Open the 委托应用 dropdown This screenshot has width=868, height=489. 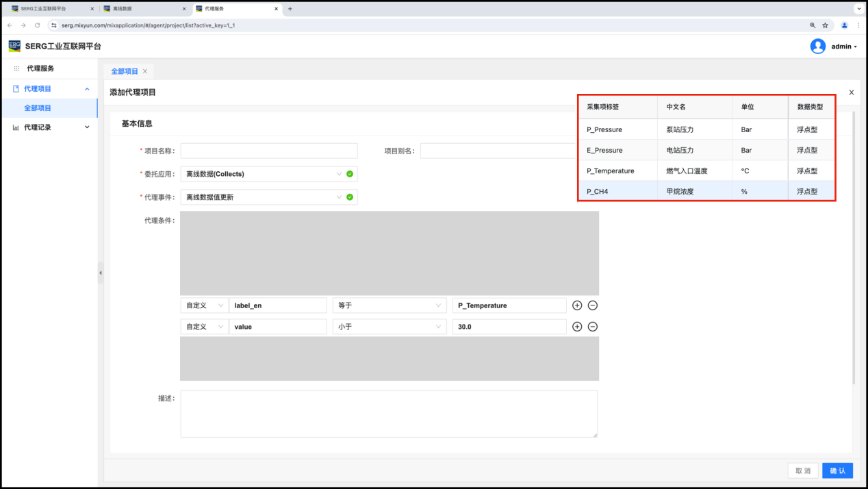268,174
